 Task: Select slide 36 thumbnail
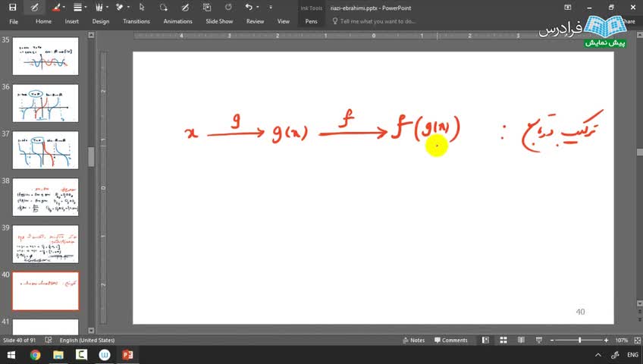coord(45,103)
